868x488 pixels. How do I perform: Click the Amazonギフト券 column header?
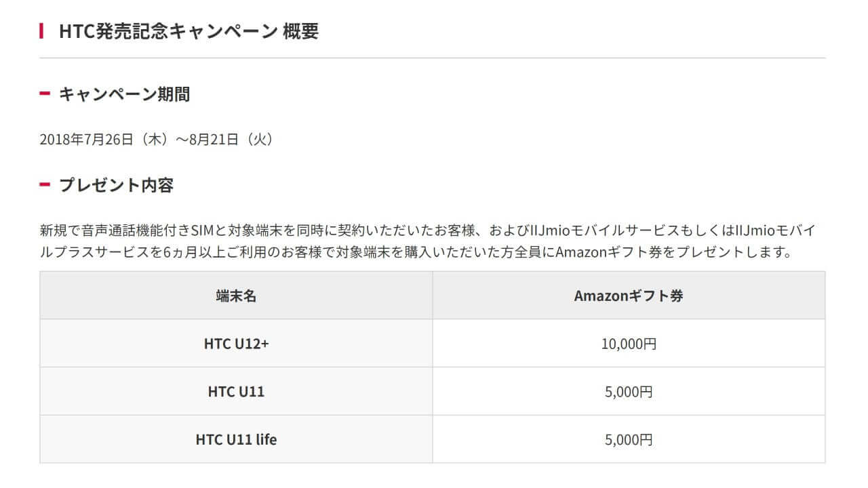tap(629, 296)
